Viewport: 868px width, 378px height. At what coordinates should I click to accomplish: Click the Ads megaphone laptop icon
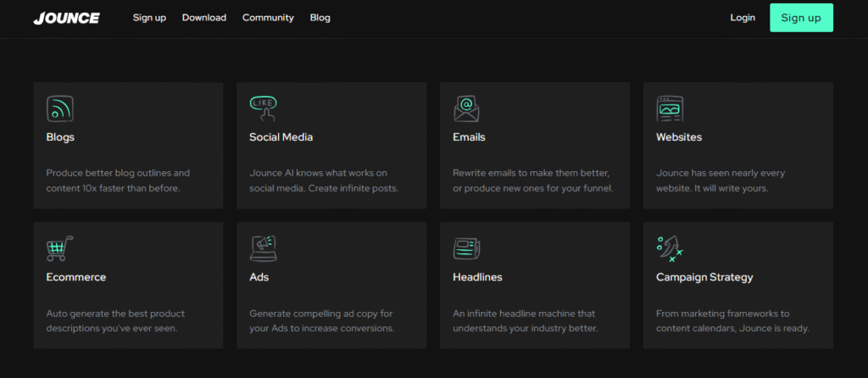(x=263, y=248)
